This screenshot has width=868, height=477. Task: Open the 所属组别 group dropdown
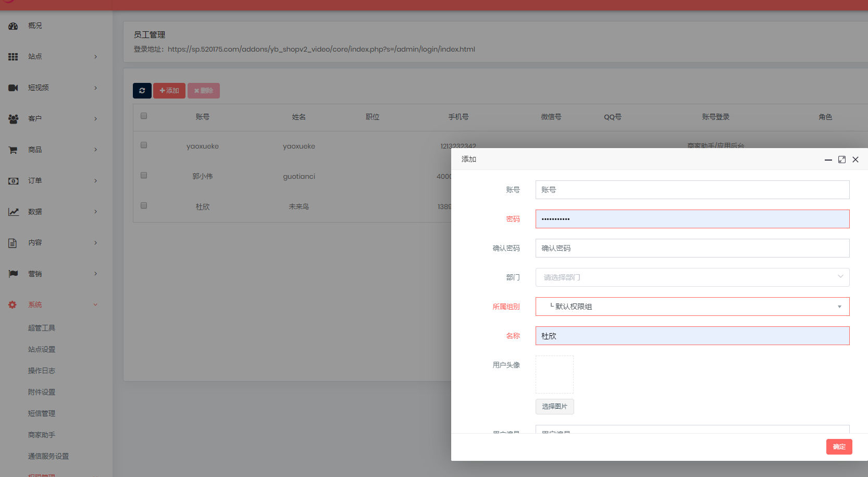pos(692,307)
